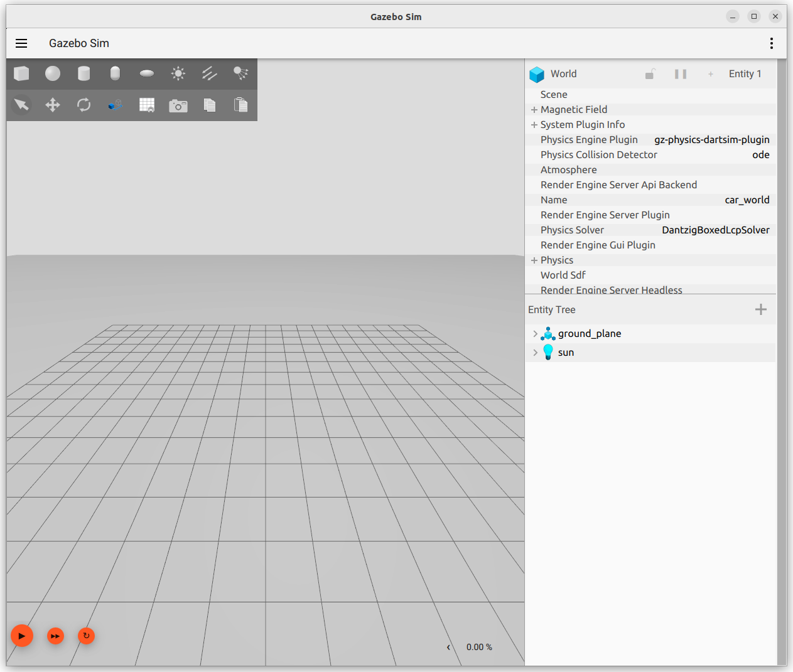793x672 pixels.
Task: Open the three-dot options menu
Action: tap(771, 43)
